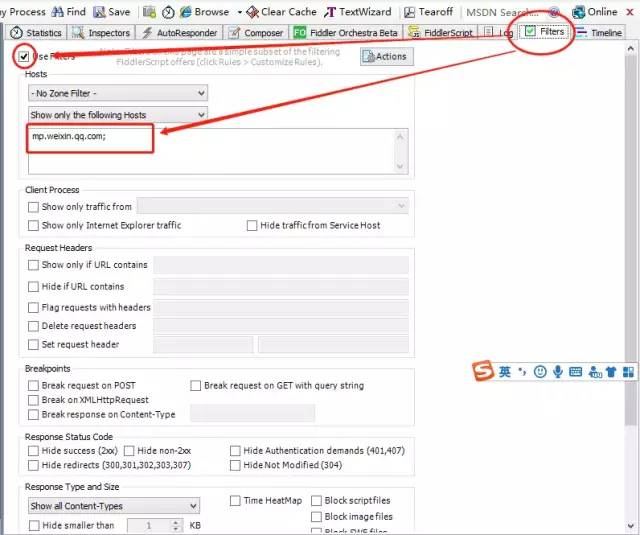
Task: Open the Sogou emoji smiley icon
Action: click(x=540, y=372)
